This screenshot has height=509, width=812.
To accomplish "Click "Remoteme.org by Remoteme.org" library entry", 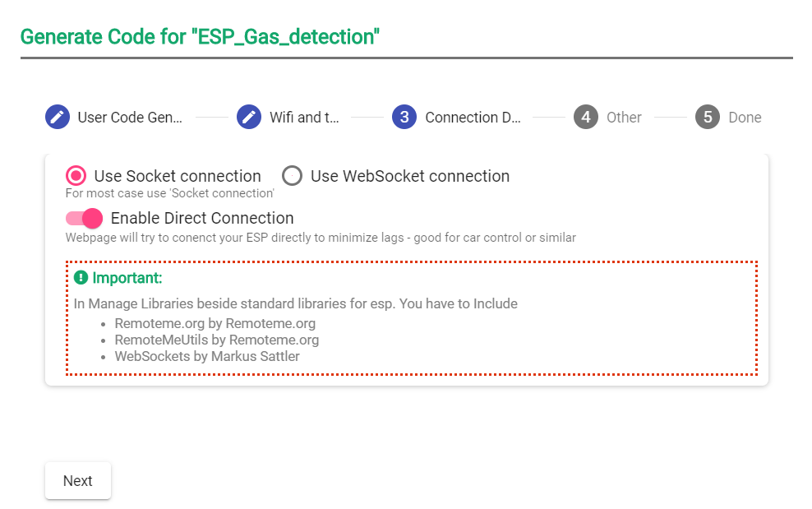I will click(215, 323).
